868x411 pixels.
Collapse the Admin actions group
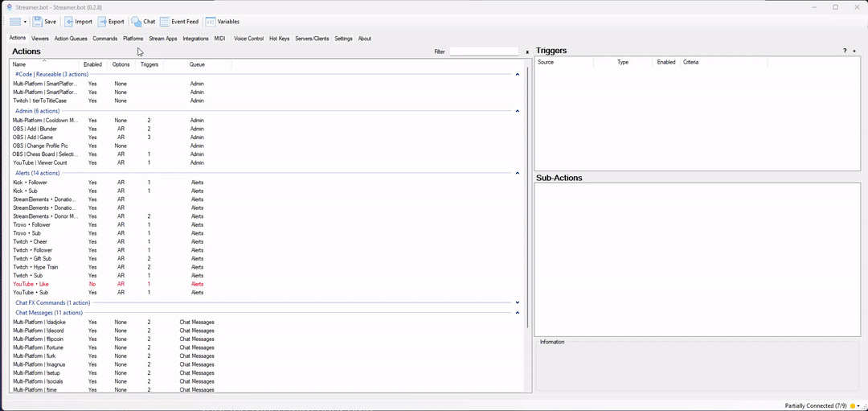[x=517, y=111]
